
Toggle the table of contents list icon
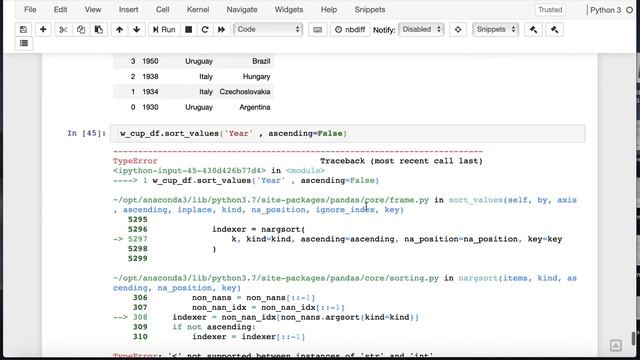(24, 43)
